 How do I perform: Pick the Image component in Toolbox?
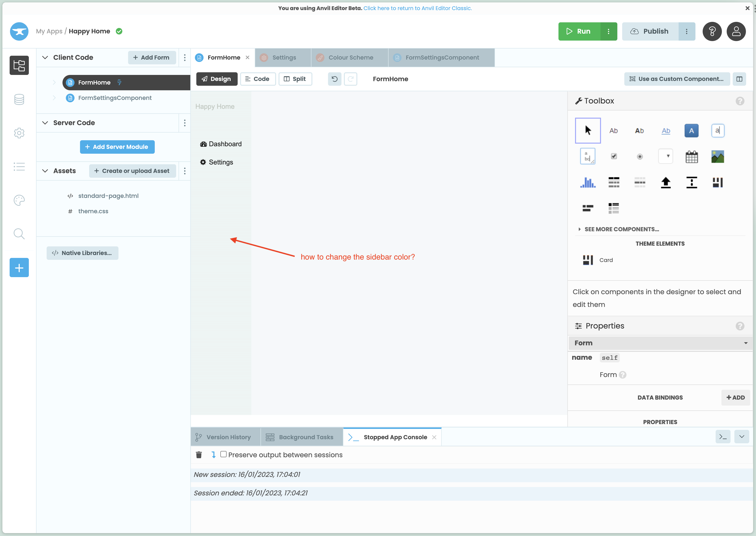point(717,156)
